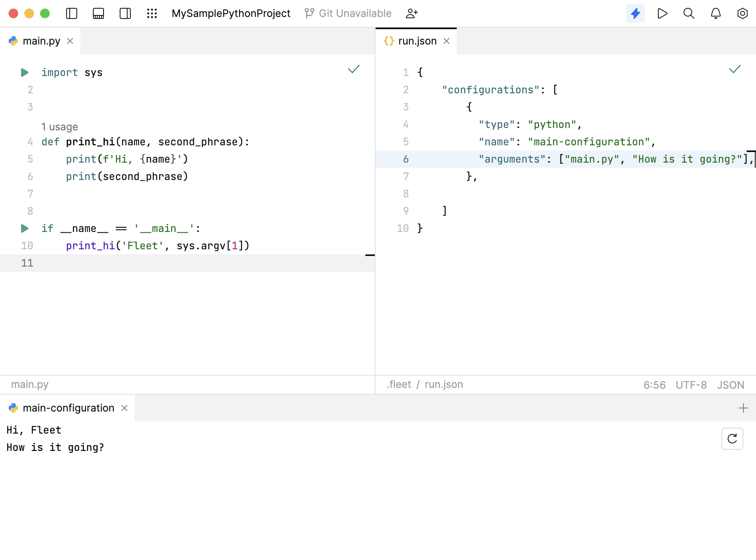Open the JSON file type selector
Screen dimensions: 756x560
coord(730,384)
